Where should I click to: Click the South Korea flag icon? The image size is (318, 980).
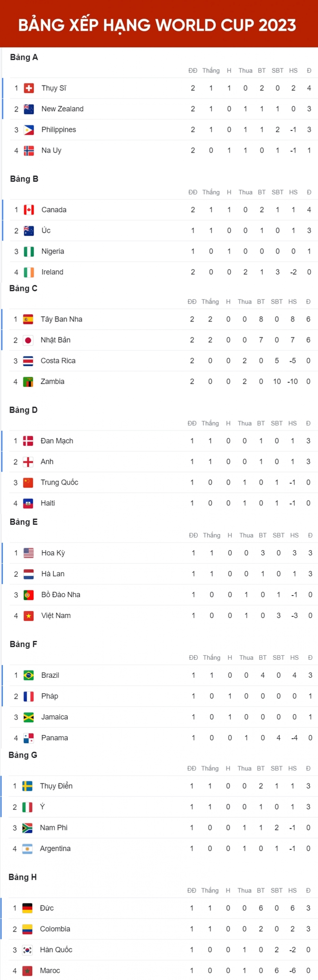(27, 950)
